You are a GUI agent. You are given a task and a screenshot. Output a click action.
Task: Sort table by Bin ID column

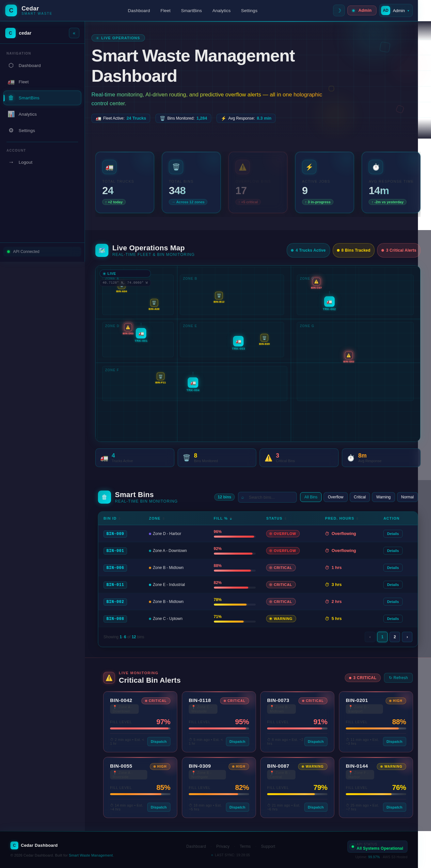[x=112, y=518]
